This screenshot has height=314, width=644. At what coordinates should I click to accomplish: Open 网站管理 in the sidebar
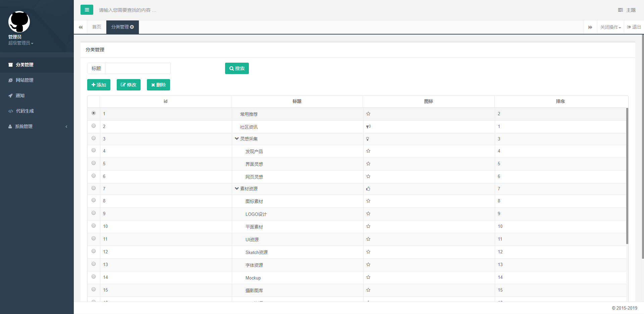24,80
